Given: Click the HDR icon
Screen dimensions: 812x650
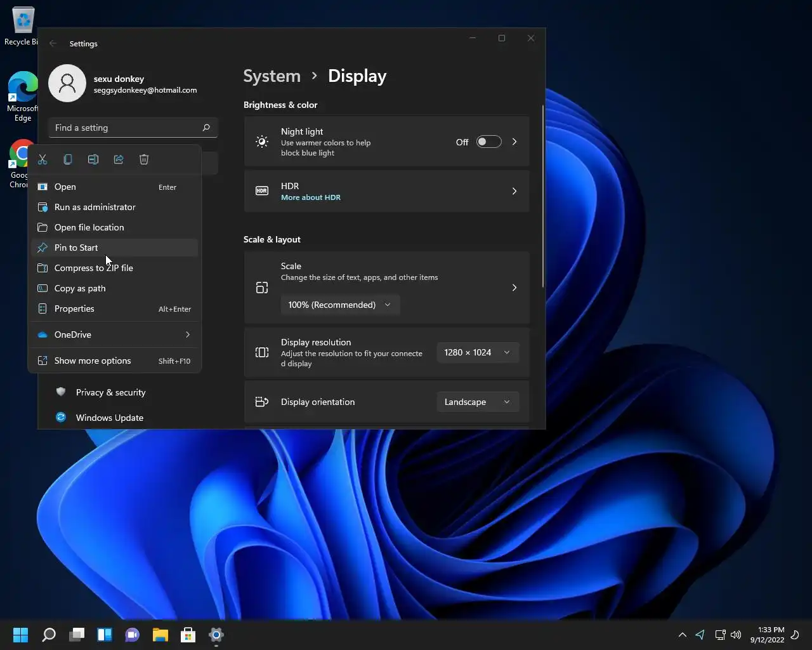Looking at the screenshot, I should (262, 191).
